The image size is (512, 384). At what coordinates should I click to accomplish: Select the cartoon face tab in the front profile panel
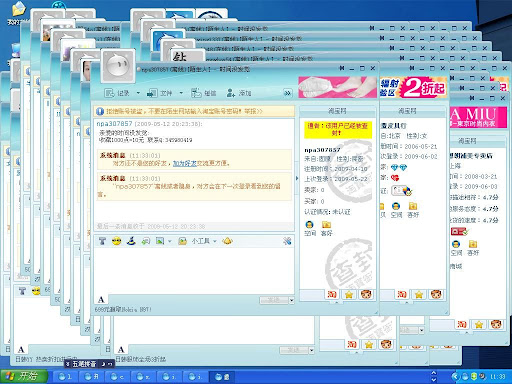366,294
